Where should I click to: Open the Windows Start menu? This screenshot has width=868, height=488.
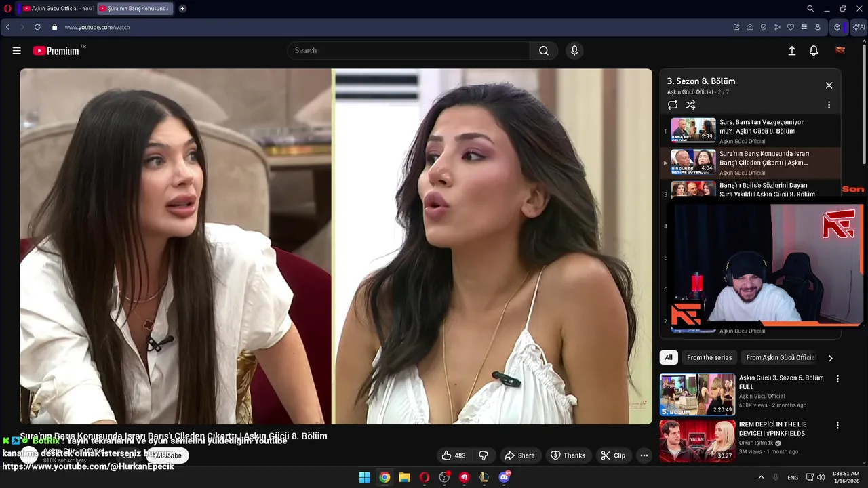(365, 477)
